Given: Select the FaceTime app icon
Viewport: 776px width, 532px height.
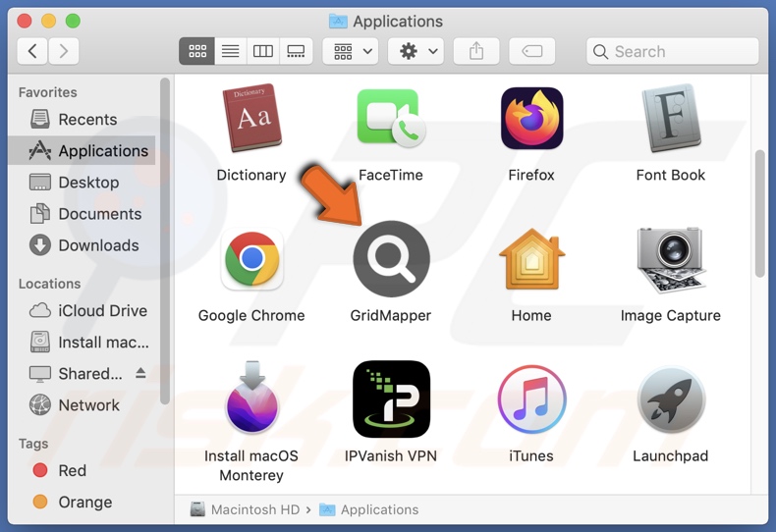Looking at the screenshot, I should point(391,118).
